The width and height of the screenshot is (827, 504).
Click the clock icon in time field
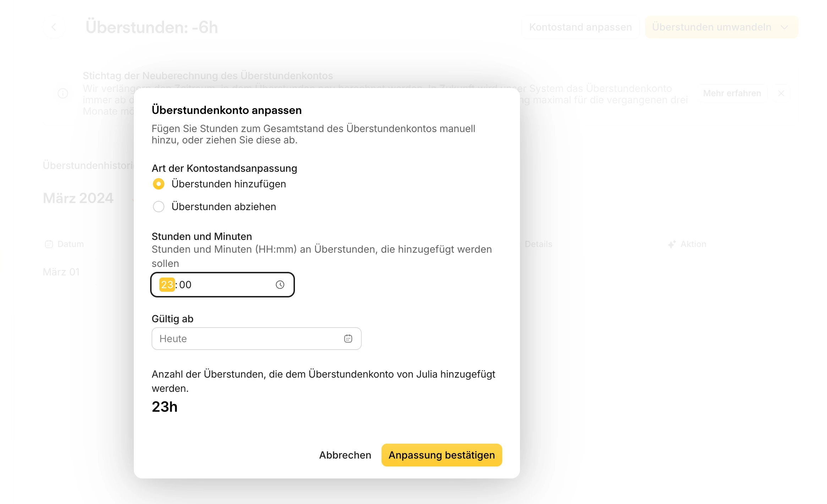tap(280, 285)
